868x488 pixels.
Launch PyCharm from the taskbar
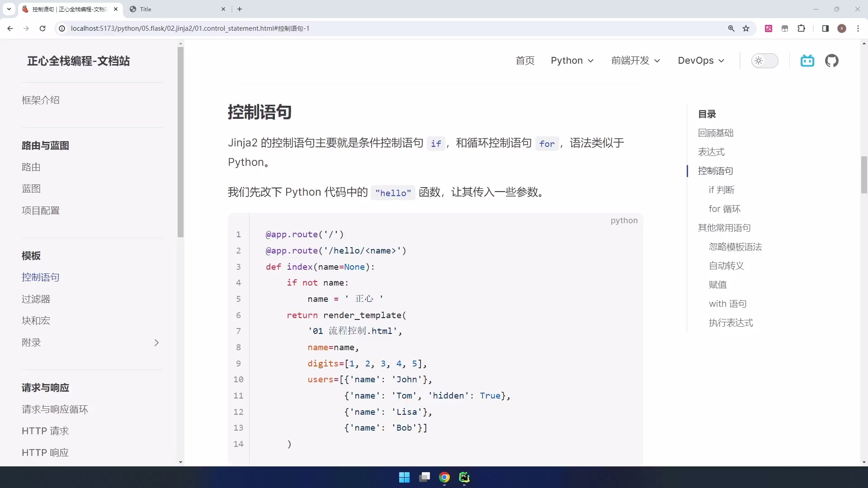coord(465,477)
